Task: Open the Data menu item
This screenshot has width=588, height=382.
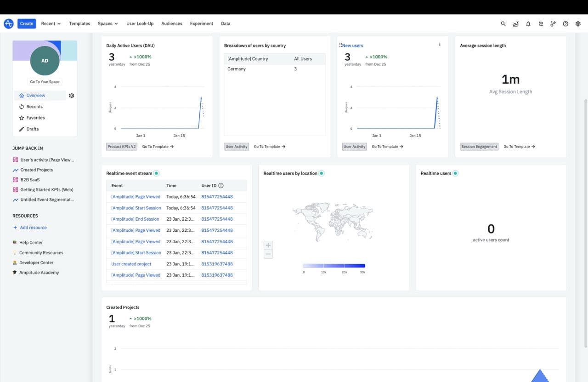Action: click(226, 23)
